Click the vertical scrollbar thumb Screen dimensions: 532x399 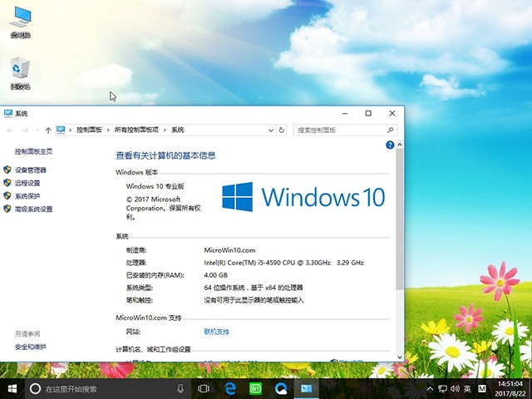point(400,219)
